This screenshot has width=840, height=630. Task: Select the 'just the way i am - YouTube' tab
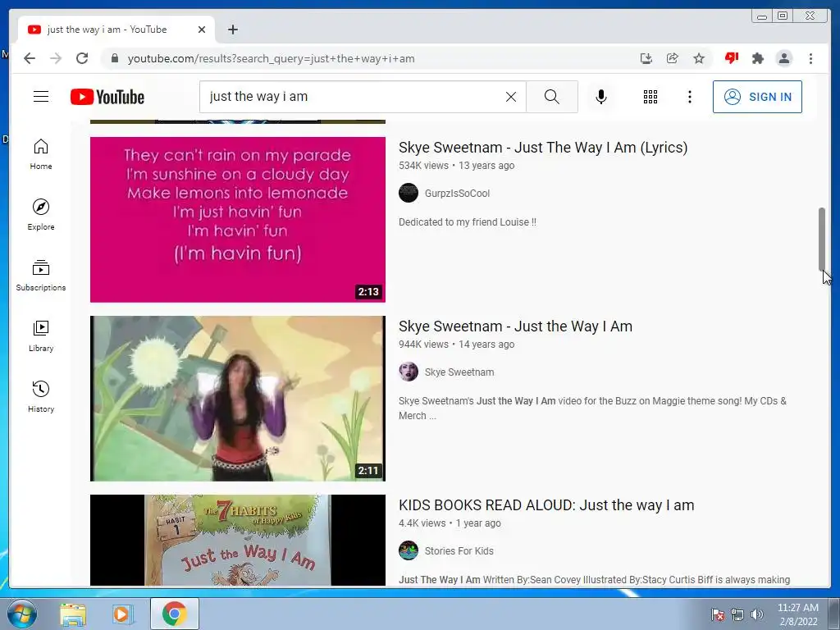116,30
